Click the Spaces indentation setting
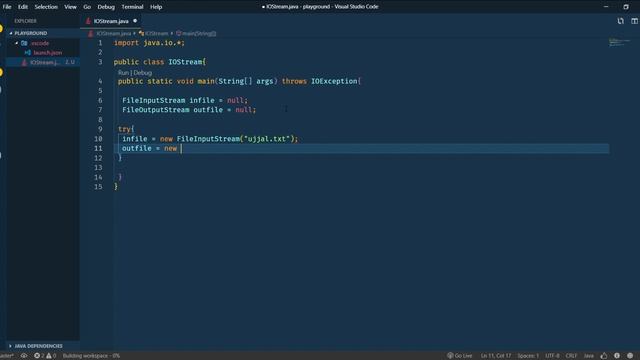This screenshot has width=640, height=360. point(528,356)
